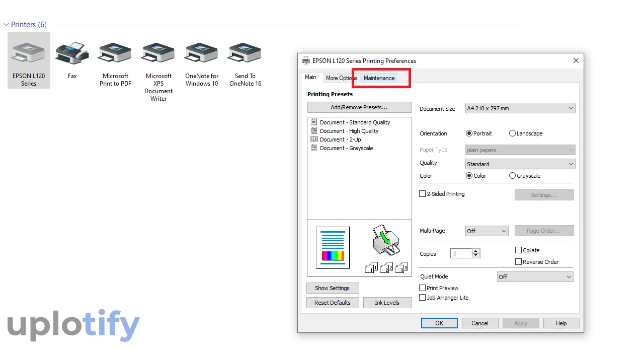Click the Document - Standard Quality preset icon
Screen dimensions: 644x349
[314, 122]
